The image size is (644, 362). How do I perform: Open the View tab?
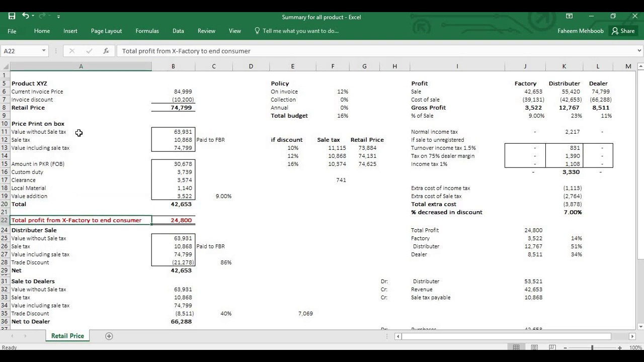(x=235, y=31)
